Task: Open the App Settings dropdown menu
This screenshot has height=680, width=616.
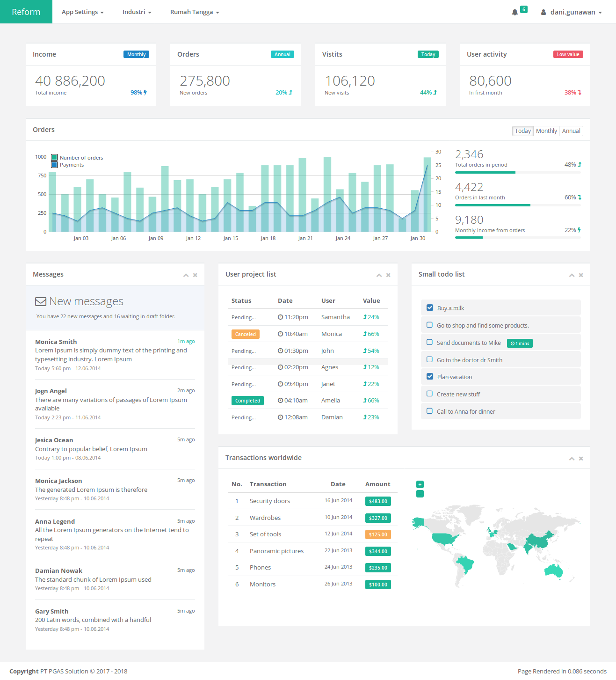Action: point(82,12)
